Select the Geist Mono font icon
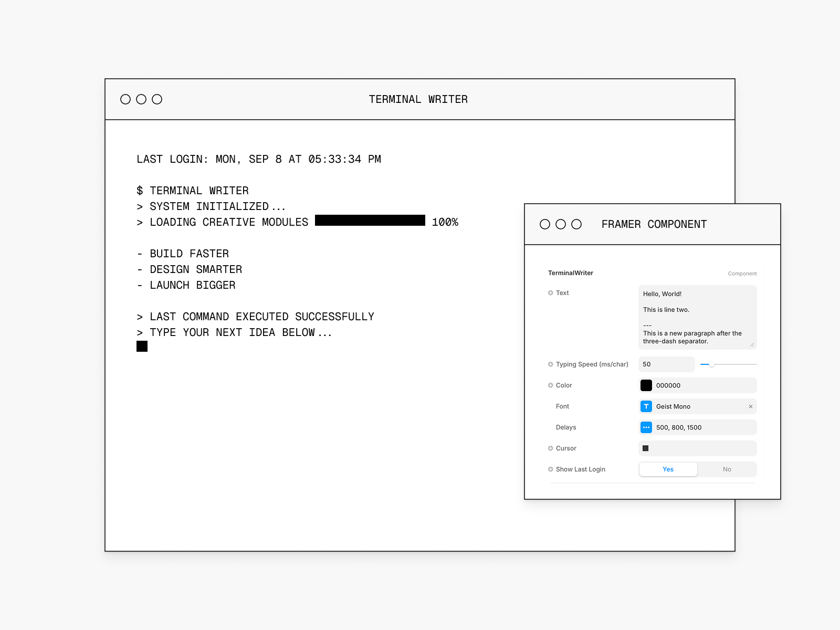Image resolution: width=840 pixels, height=630 pixels. click(646, 406)
